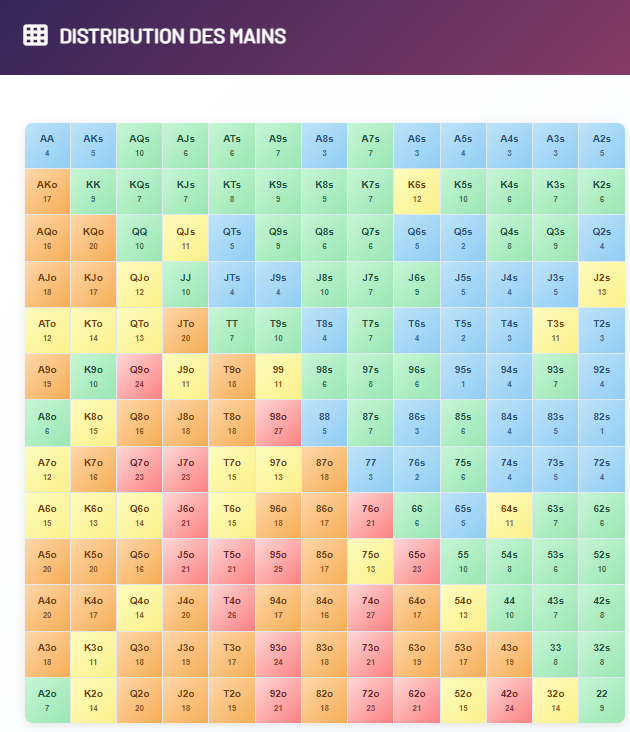The image size is (630, 732).
Task: Click the 22 cell in the grid
Action: (601, 700)
